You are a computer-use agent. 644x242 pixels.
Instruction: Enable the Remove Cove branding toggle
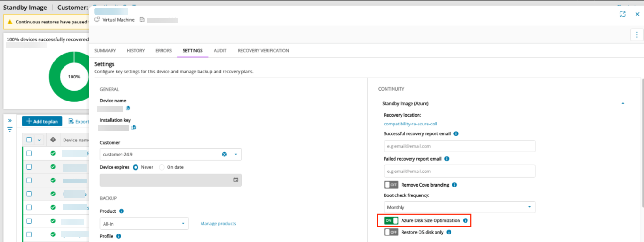391,185
